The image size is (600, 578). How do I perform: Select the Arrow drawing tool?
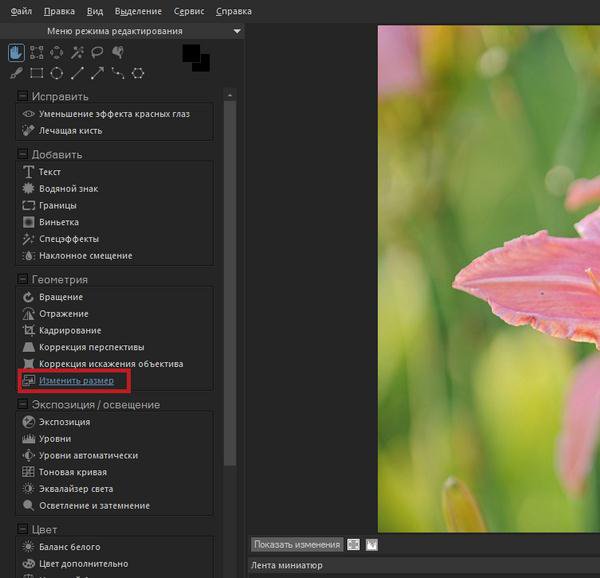[97, 73]
